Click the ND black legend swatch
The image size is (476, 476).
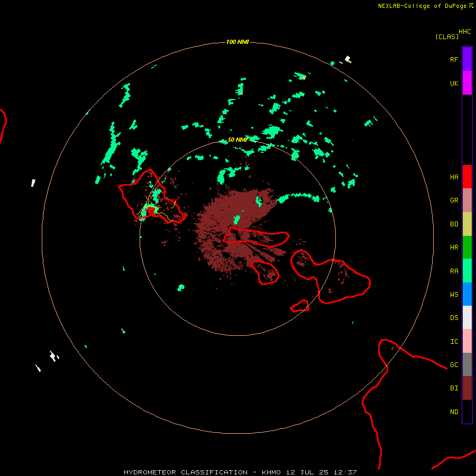[x=467, y=411]
